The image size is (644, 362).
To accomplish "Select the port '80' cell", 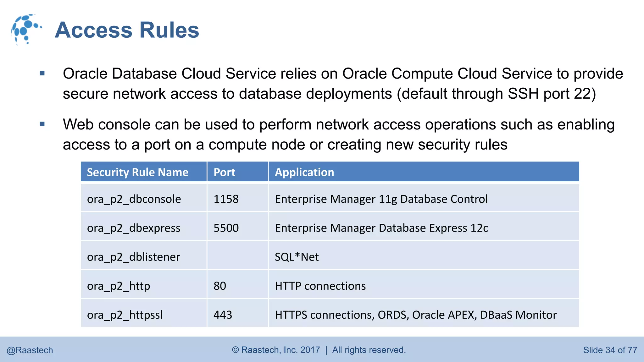I will click(237, 284).
